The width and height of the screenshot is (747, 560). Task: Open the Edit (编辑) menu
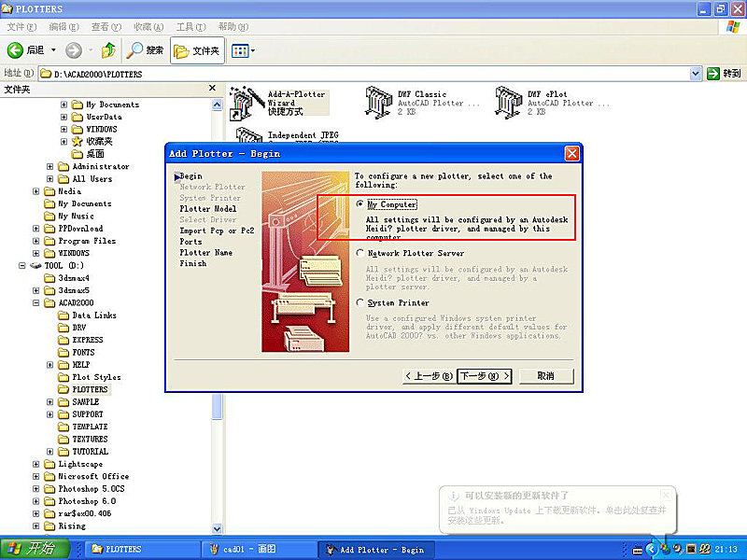click(x=63, y=27)
